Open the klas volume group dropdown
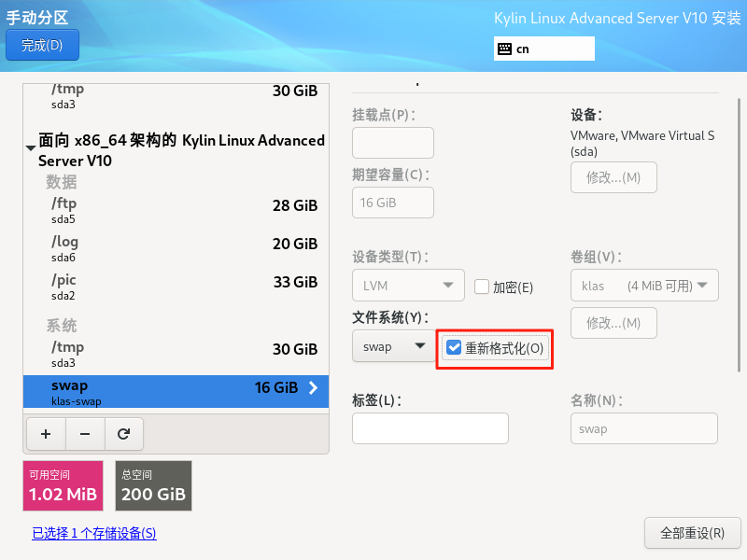Viewport: 747px width, 560px height. (x=643, y=285)
